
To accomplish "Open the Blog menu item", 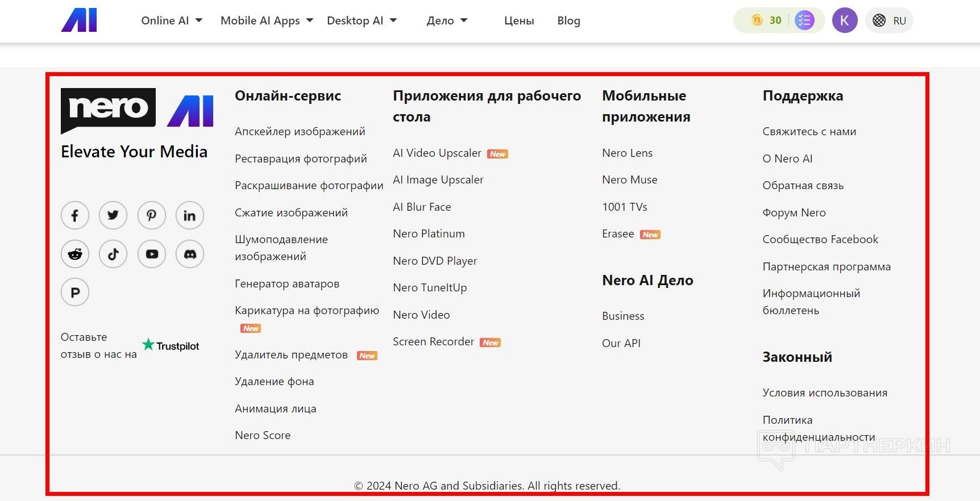I will pyautogui.click(x=568, y=20).
